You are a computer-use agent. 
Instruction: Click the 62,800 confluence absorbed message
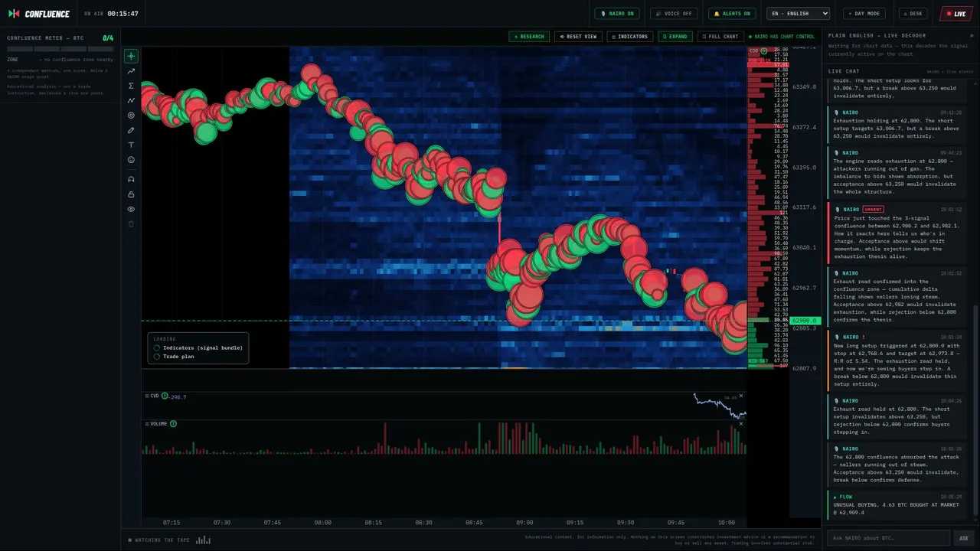(x=899, y=464)
